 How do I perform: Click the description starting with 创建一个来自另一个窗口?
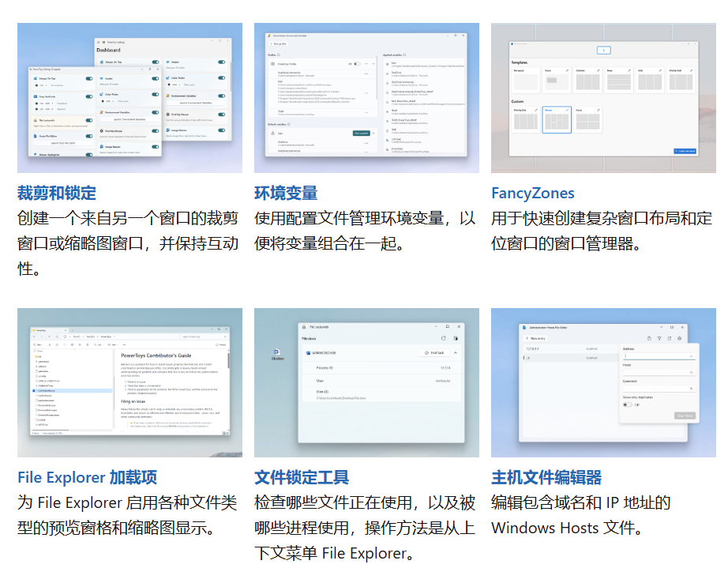(128, 243)
